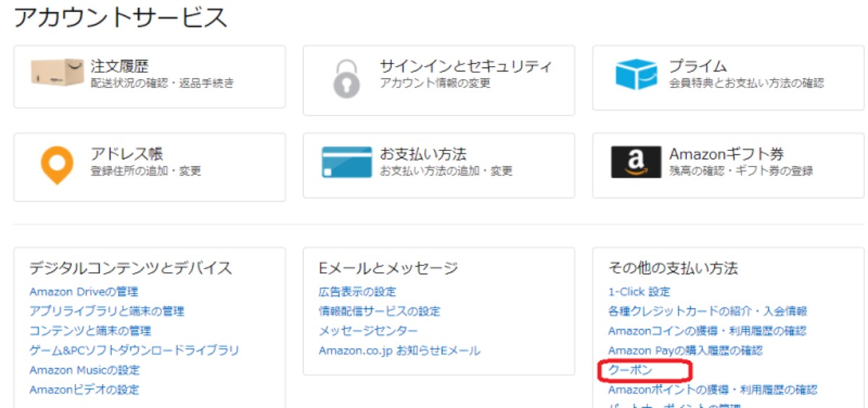Screen dimensions: 868x408
Task: Open 1-Click 設定 link
Action: (639, 292)
